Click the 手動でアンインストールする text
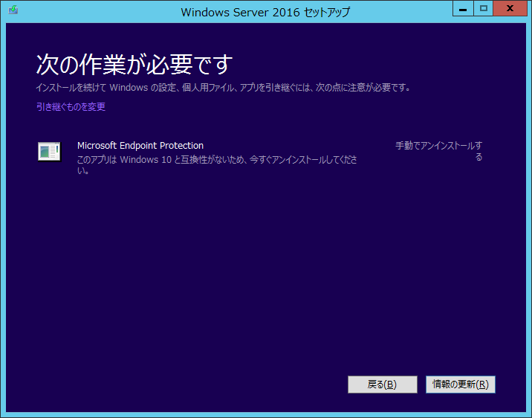532x418 pixels. 438,151
